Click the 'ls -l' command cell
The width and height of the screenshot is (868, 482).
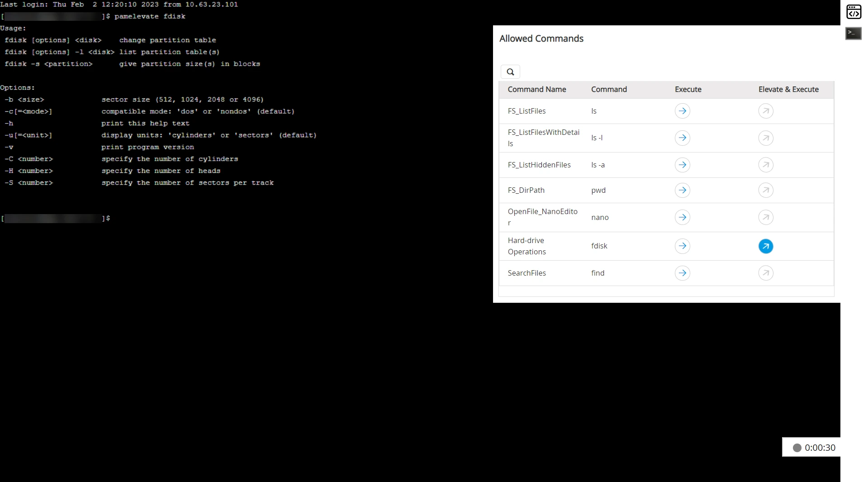[597, 138]
